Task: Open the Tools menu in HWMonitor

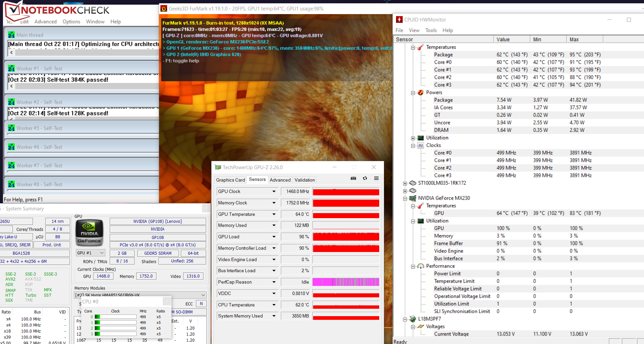Action: 431,30
